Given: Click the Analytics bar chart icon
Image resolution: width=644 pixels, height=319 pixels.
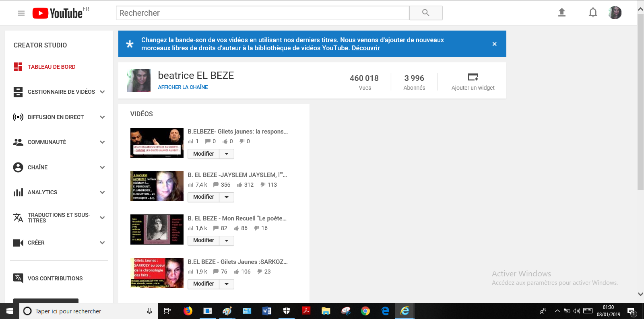Looking at the screenshot, I should coord(18,192).
